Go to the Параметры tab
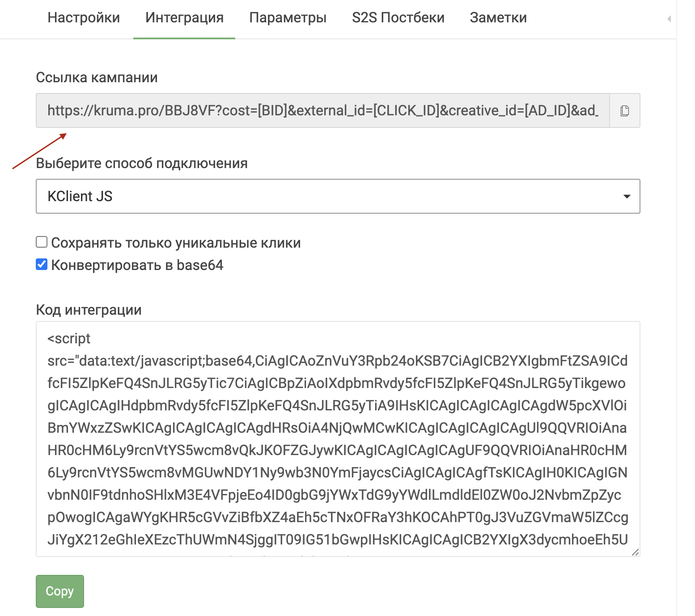The width and height of the screenshot is (695, 616). click(288, 17)
